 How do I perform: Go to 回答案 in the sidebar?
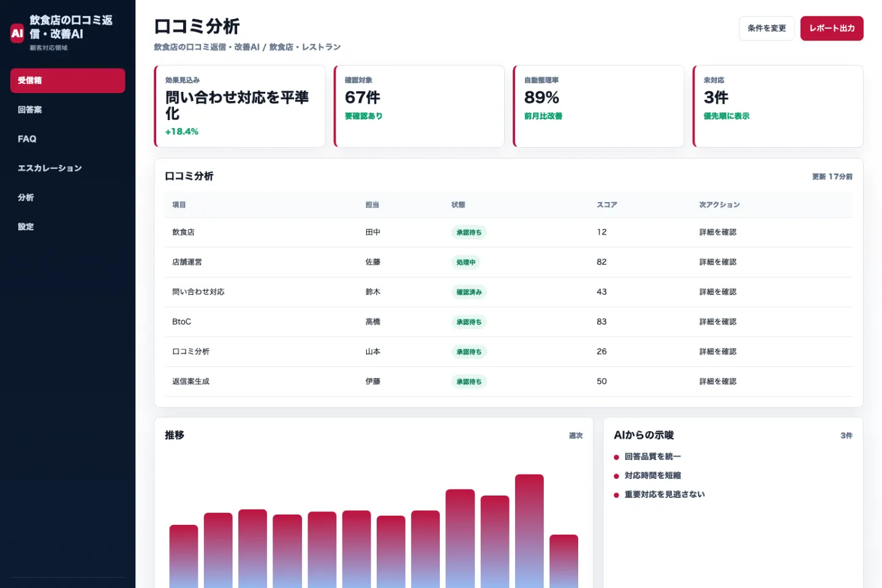coord(67,110)
